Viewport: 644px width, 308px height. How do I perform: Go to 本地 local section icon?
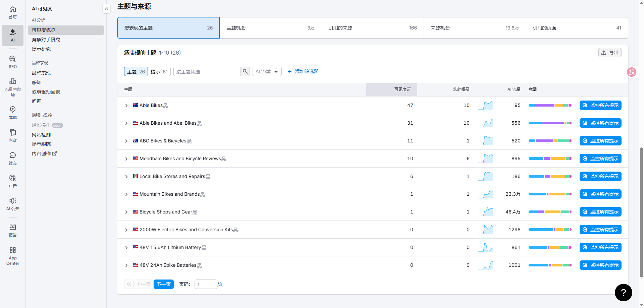[13, 113]
